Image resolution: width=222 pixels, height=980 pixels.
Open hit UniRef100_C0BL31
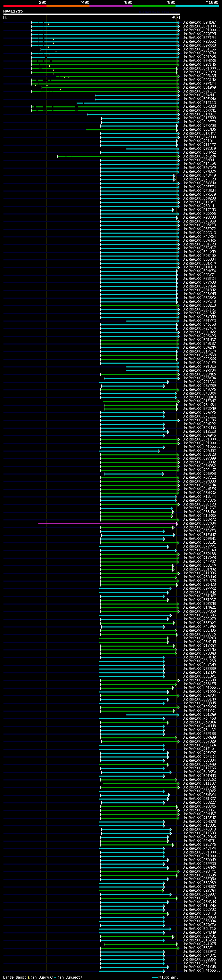click(199, 543)
